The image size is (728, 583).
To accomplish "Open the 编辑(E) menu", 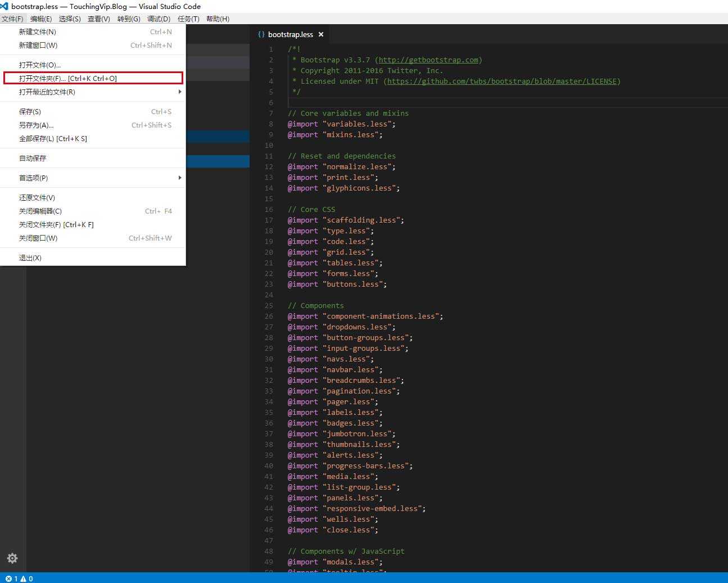I will tap(41, 19).
